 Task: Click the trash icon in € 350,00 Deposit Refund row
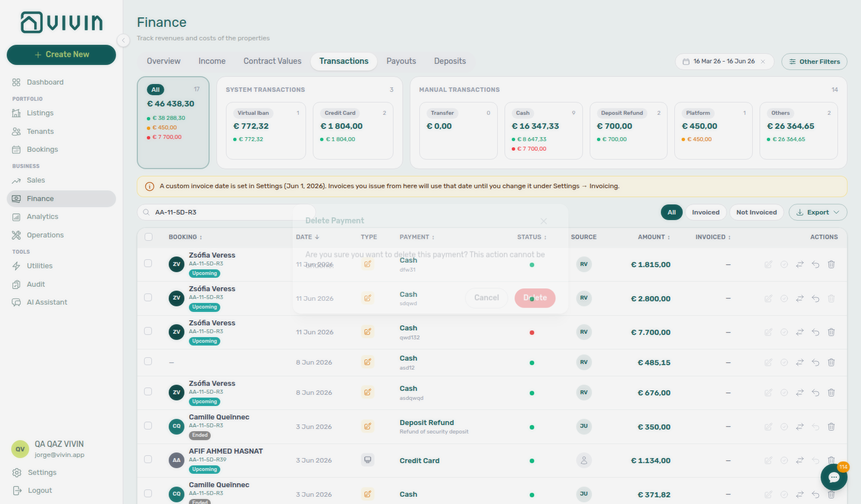click(831, 427)
